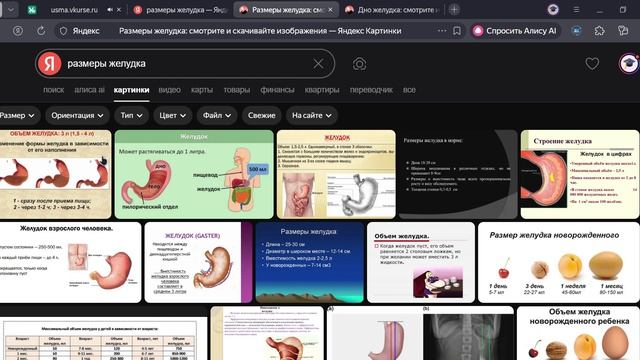Open the 'Строение желудка' image

point(580,174)
